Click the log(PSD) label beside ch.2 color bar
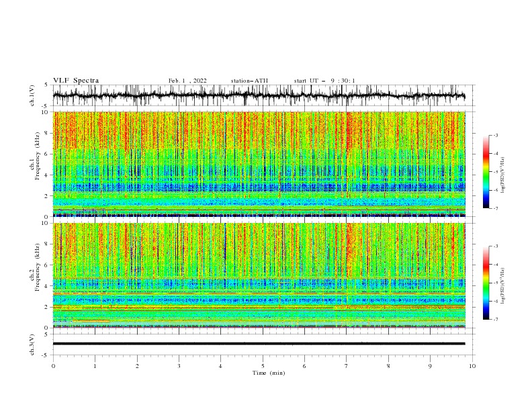Screen dimensions: 532x411 (x=503, y=285)
